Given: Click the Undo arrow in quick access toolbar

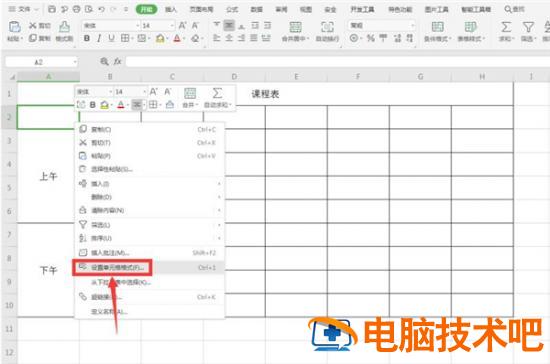Looking at the screenshot, I should [101, 9].
